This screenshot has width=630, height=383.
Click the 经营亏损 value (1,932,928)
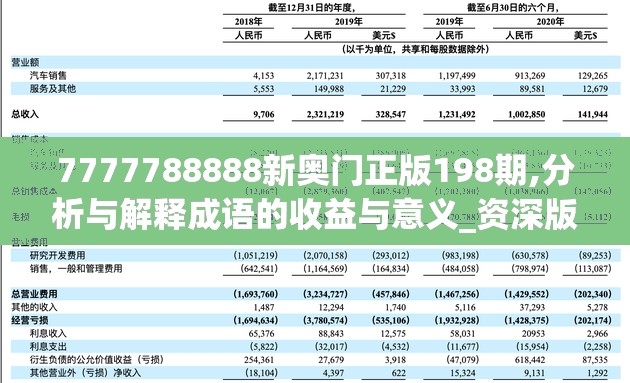point(457,321)
